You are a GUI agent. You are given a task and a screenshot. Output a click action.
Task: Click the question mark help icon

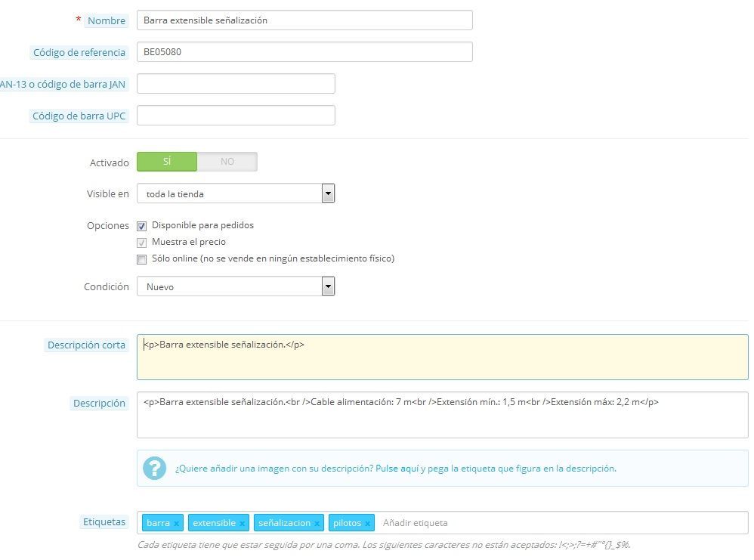coord(154,468)
